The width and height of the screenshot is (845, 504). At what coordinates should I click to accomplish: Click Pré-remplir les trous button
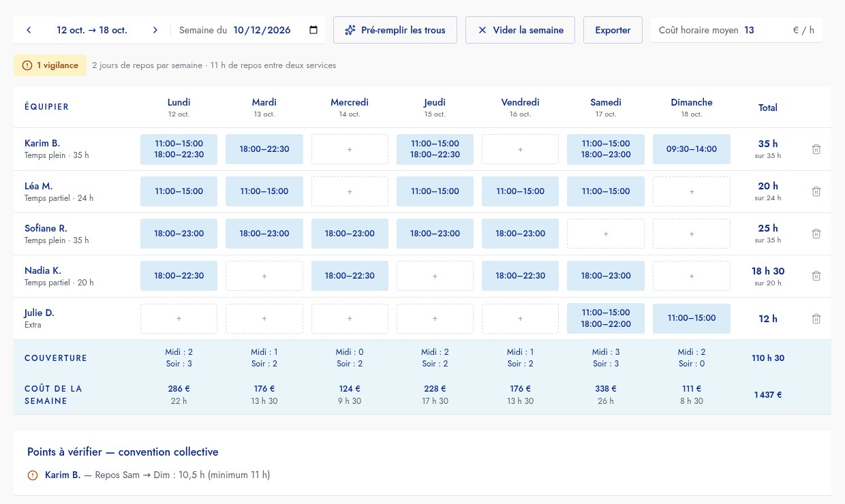click(x=395, y=30)
